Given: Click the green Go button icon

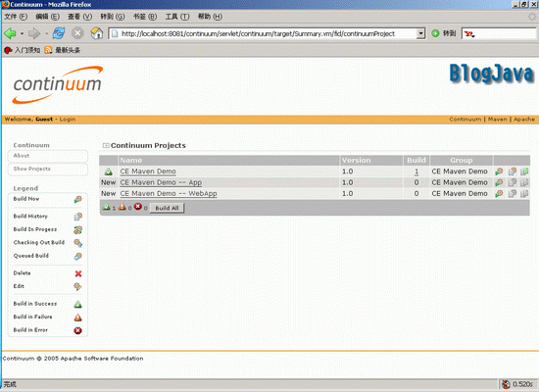Looking at the screenshot, I should 435,33.
